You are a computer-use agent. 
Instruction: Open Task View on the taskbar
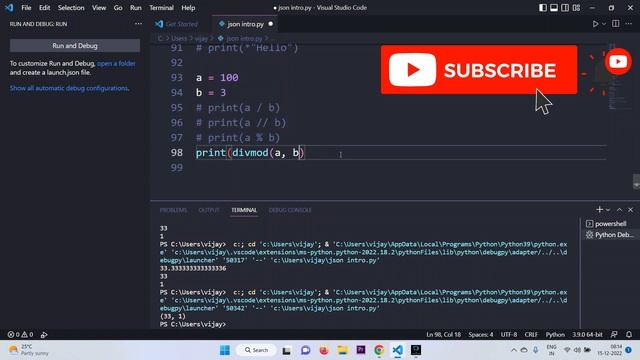coord(287,350)
